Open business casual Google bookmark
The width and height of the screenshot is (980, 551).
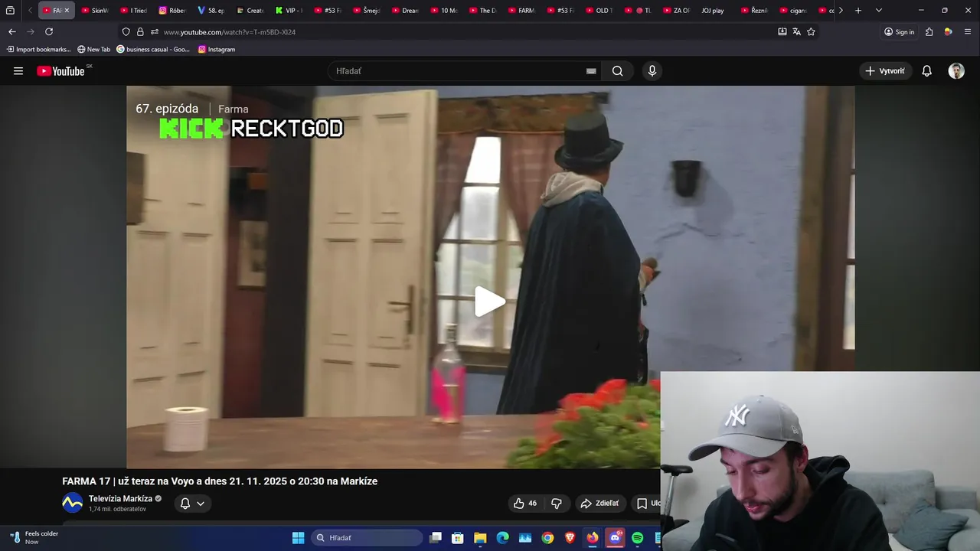point(153,49)
